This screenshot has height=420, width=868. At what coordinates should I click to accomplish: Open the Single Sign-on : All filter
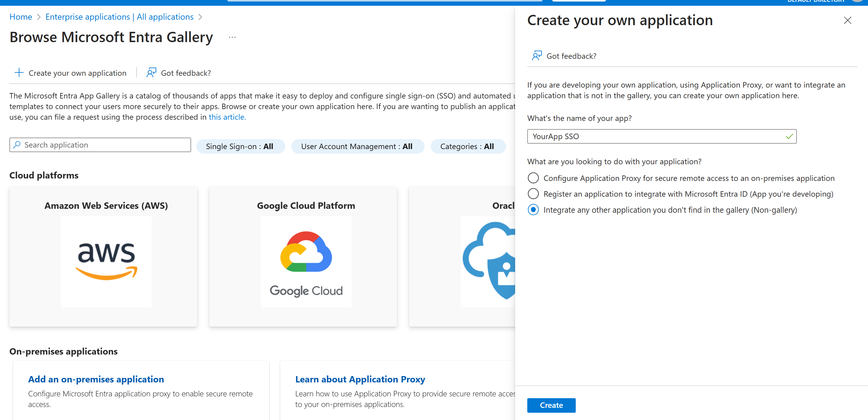pos(240,146)
